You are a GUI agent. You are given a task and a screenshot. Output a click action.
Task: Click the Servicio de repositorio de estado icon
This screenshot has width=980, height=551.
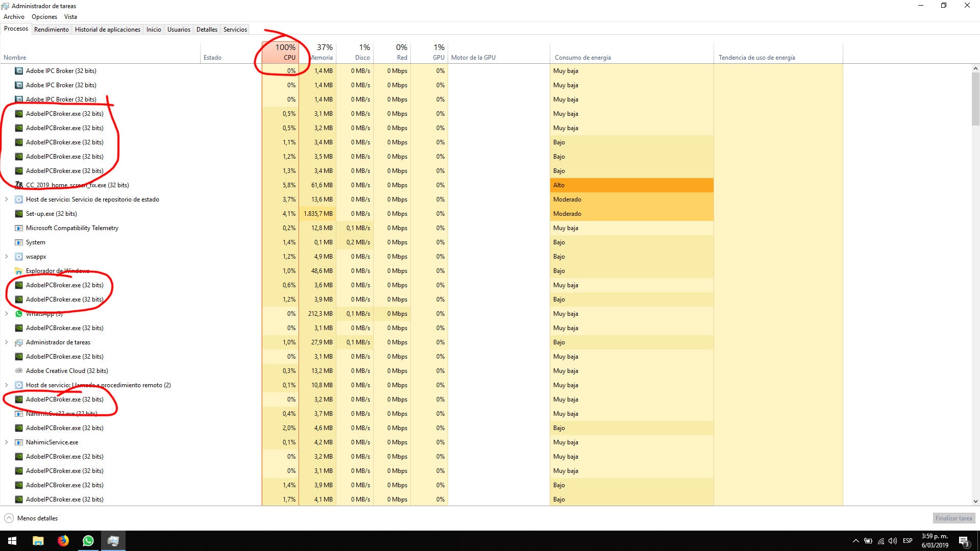click(19, 199)
